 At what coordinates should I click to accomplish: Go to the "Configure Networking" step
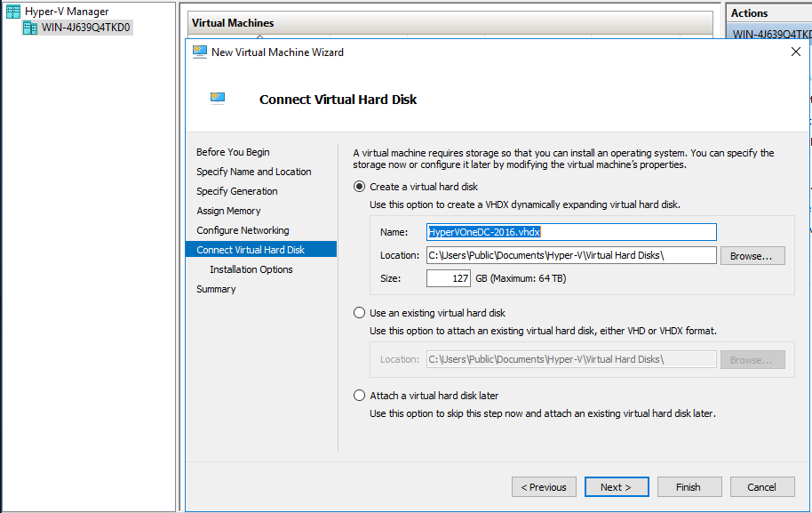pos(242,230)
